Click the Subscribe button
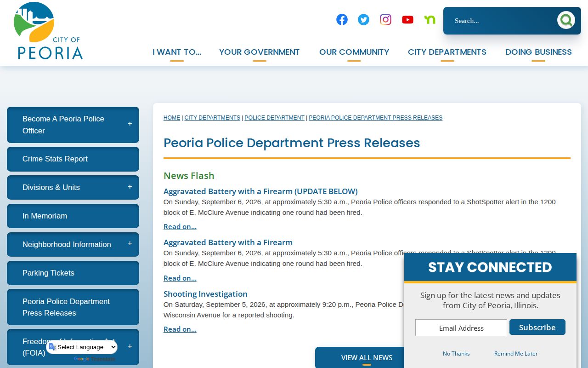588x368 pixels. tap(537, 328)
